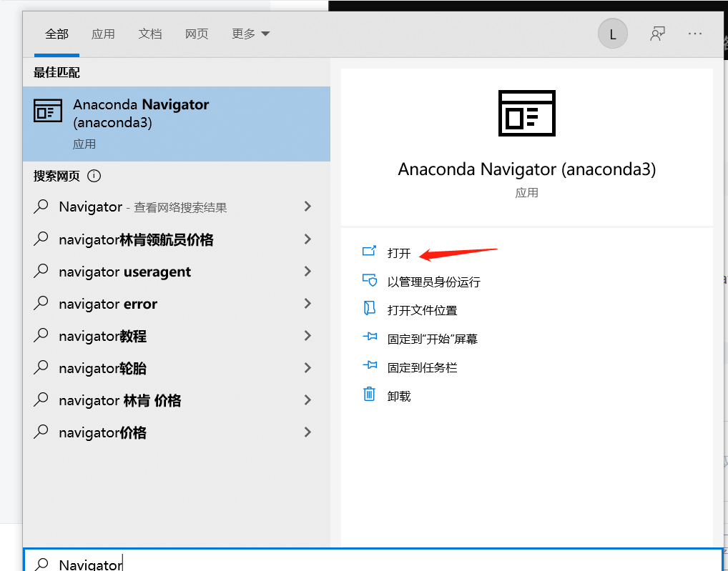Select the navigator价格 suggestion
This screenshot has height=571, width=728.
pyautogui.click(x=177, y=432)
